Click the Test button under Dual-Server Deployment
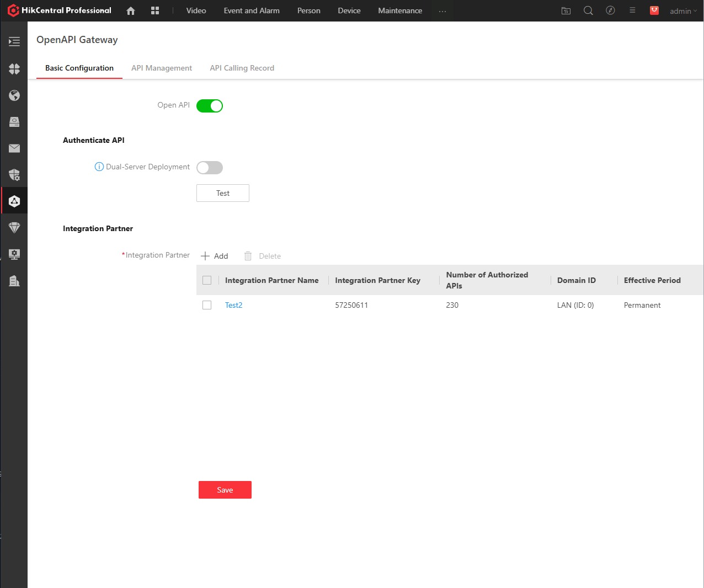This screenshot has width=704, height=588. point(222,193)
